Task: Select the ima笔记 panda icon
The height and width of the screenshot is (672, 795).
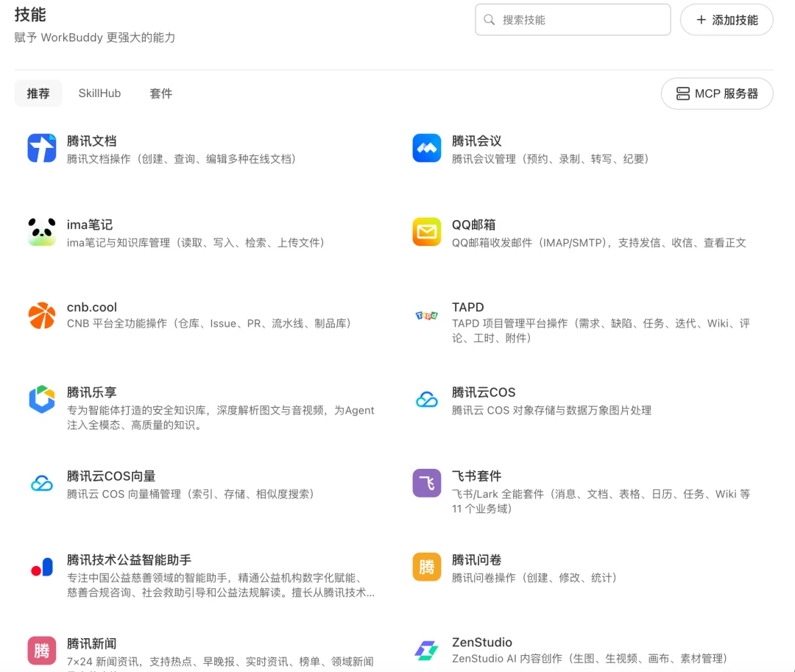Action: (x=41, y=232)
